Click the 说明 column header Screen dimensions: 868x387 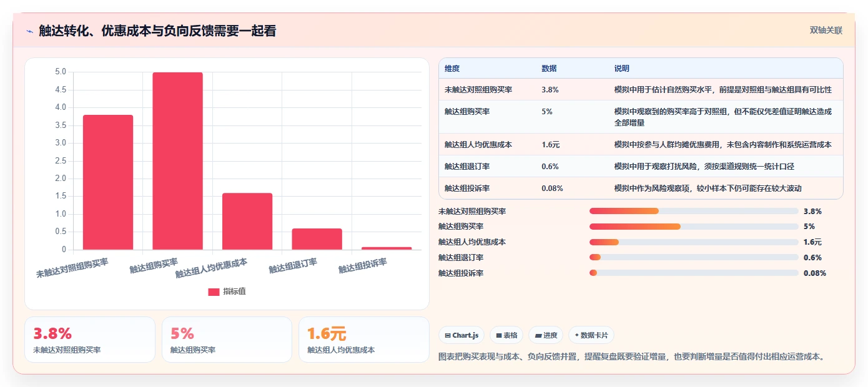click(x=622, y=69)
